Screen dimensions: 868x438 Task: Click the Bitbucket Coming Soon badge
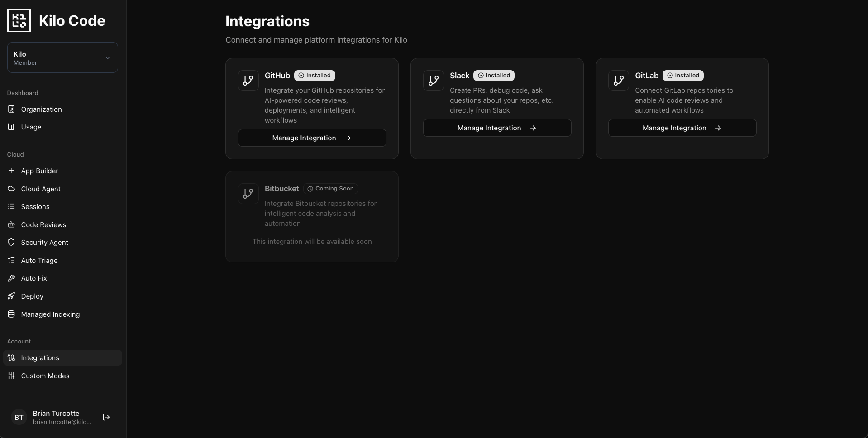[x=330, y=189]
